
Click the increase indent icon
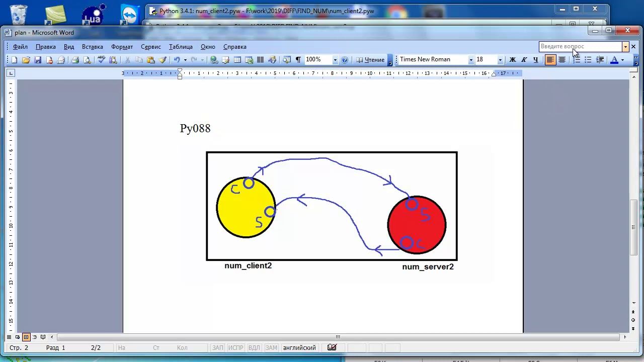(600, 60)
